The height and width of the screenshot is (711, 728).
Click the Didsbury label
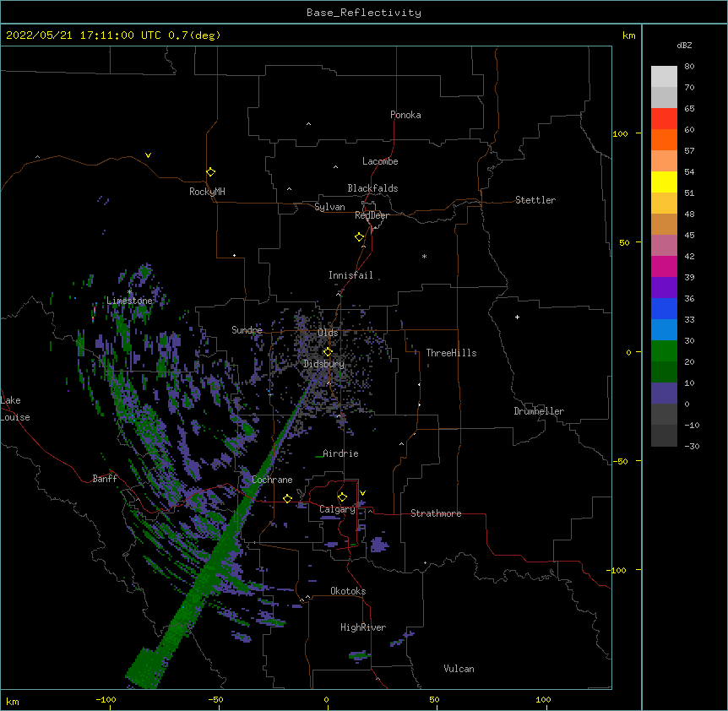pos(323,364)
